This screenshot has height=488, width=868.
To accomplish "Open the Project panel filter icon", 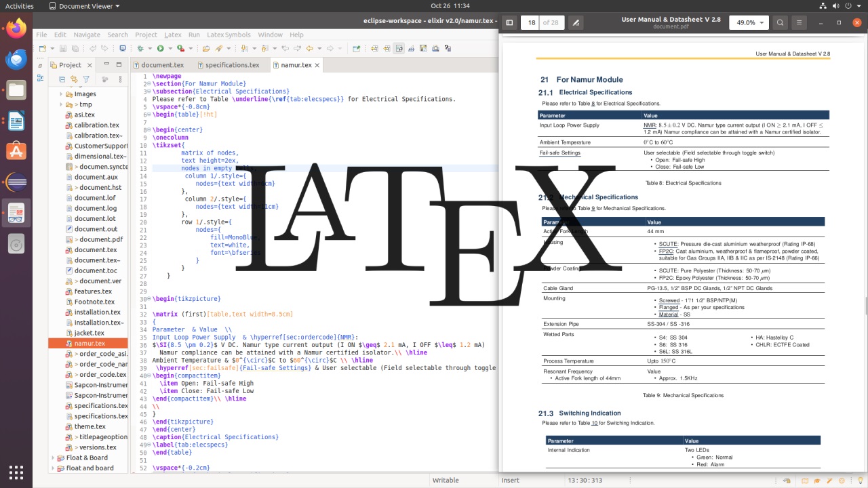I will (86, 79).
